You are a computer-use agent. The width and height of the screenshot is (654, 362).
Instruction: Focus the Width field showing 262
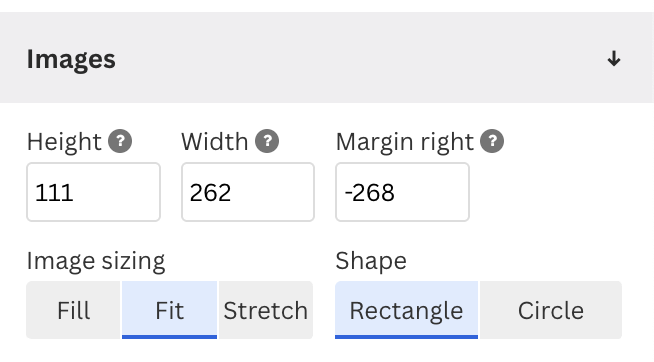[x=248, y=192]
